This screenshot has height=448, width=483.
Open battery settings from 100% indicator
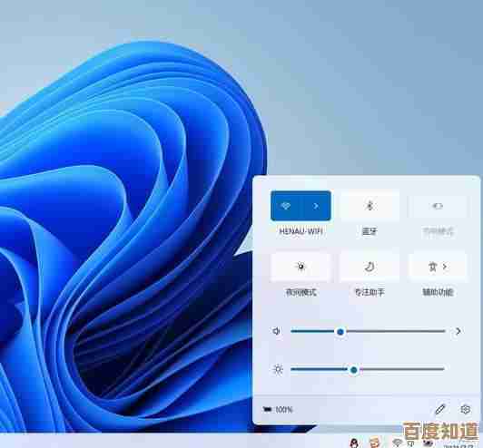tap(278, 410)
